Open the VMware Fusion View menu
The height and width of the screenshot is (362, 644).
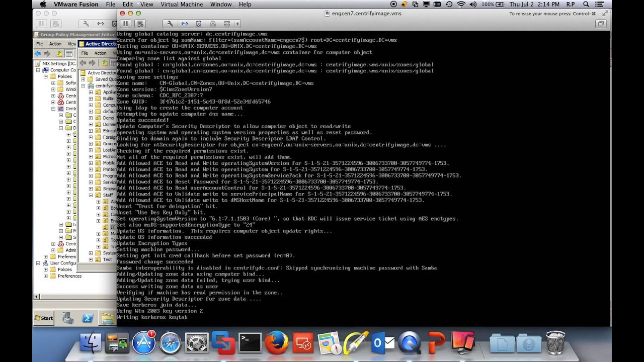[x=146, y=4]
